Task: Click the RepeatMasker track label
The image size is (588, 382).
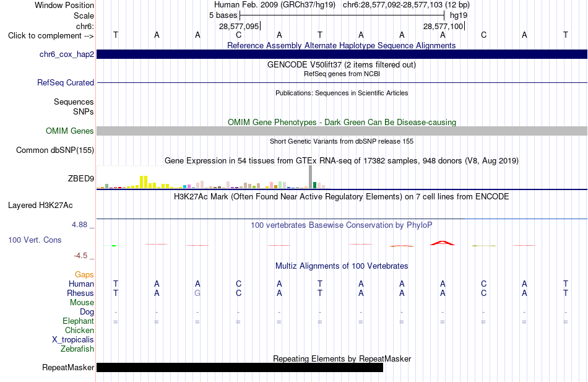Action: point(68,368)
